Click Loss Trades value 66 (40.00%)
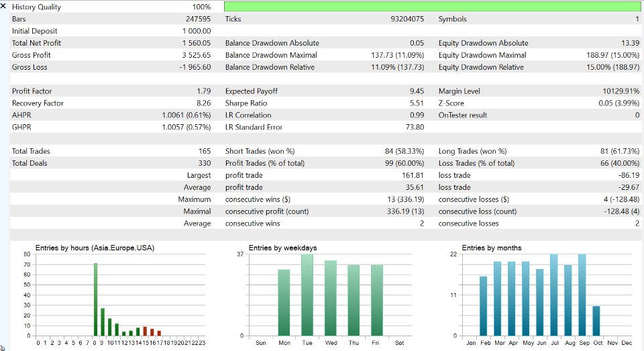The width and height of the screenshot is (644, 351). (620, 163)
